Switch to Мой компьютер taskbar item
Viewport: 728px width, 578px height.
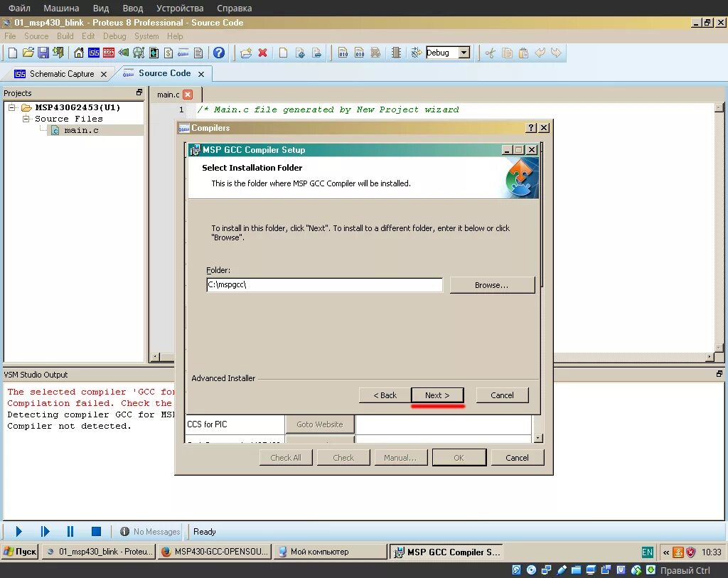[330, 552]
